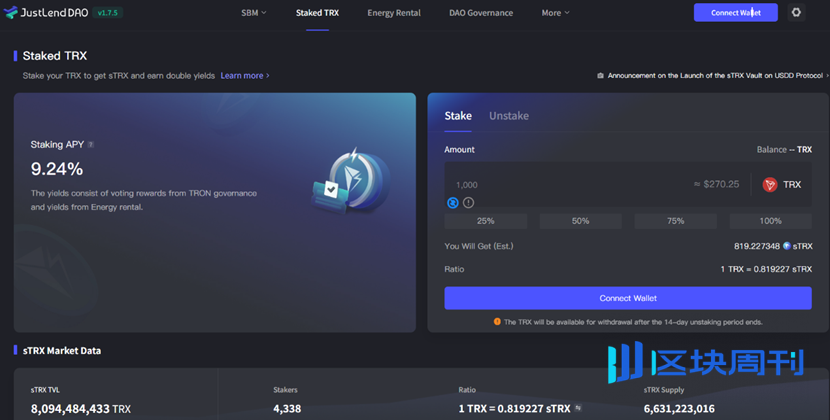This screenshot has height=420, width=830.
Task: Expand the More dropdown menu
Action: click(555, 13)
